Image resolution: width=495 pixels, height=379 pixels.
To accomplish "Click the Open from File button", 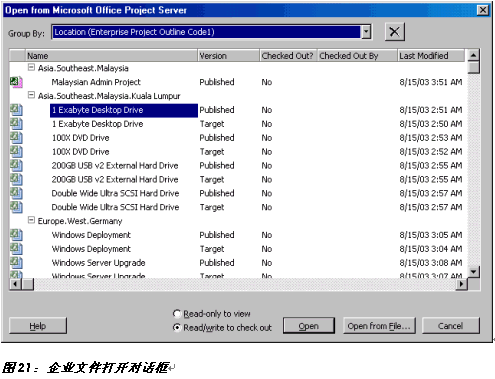I will 379,326.
